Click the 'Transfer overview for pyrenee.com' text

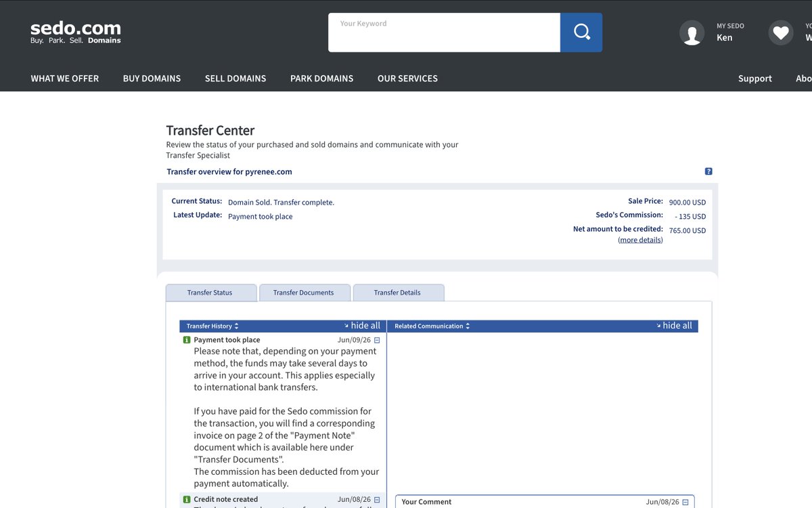tap(229, 171)
